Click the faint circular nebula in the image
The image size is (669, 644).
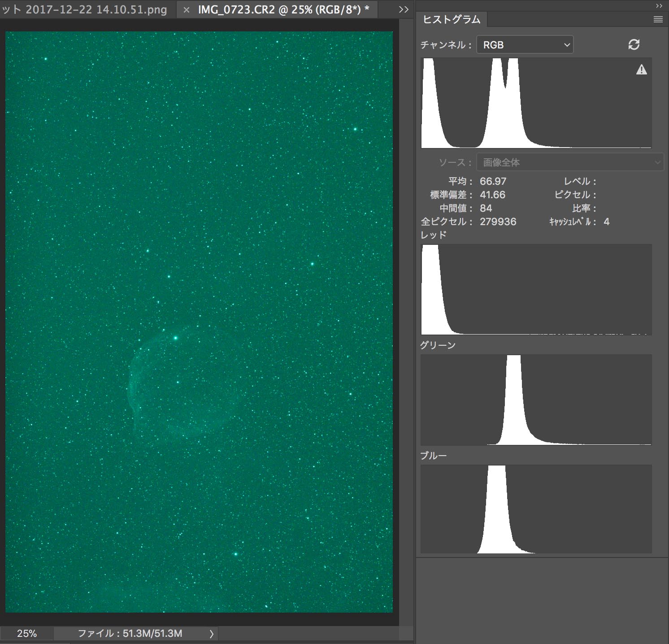point(179,386)
